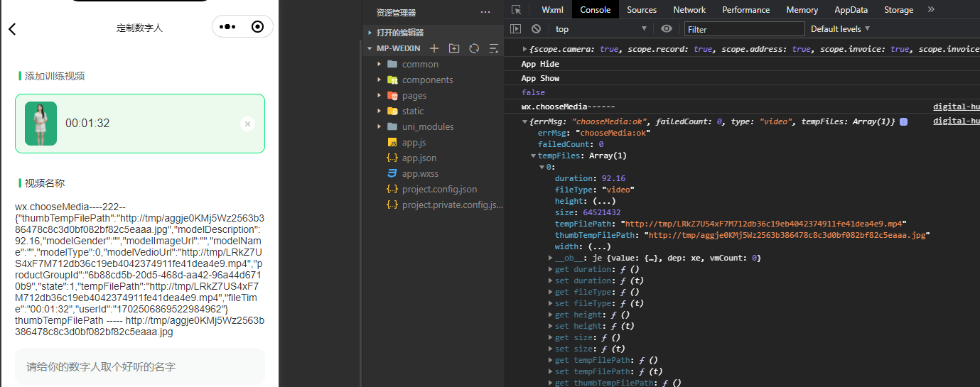Viewport: 980px width, 387px height.
Task: Expand the pages folder
Action: pos(414,95)
